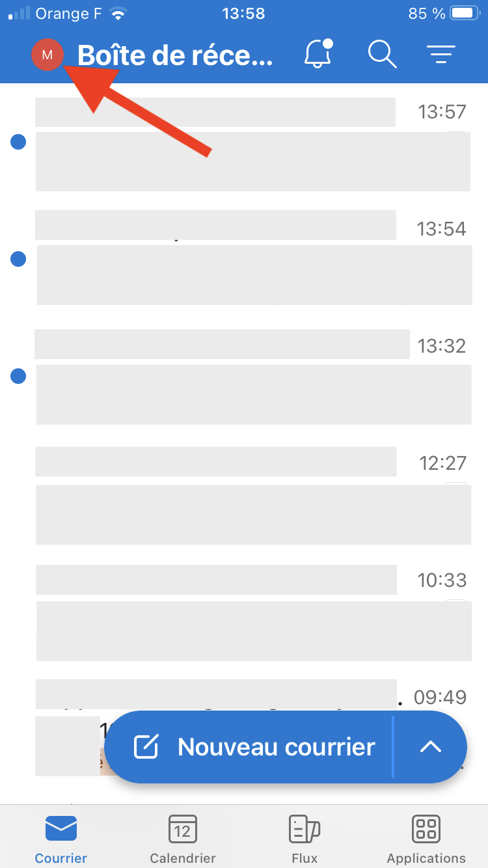Expand new mail options chevron
The height and width of the screenshot is (868, 488).
point(431,746)
